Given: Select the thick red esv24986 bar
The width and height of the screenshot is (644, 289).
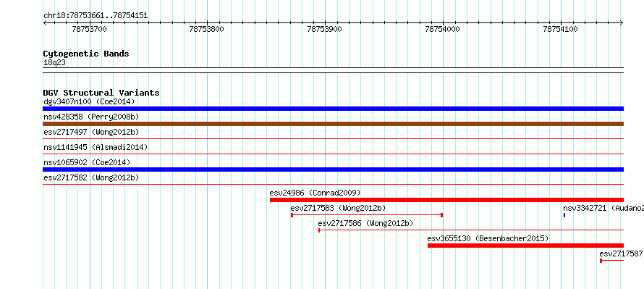Looking at the screenshot, I should pos(446,200).
